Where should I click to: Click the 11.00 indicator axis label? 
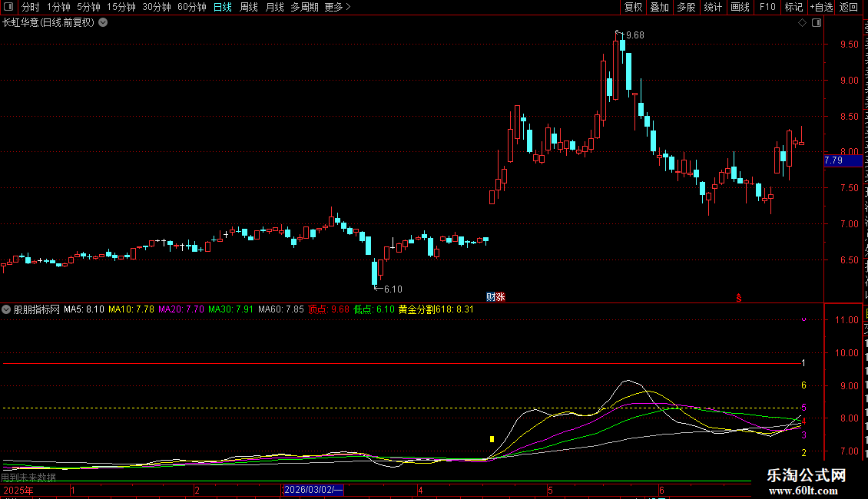(x=847, y=320)
